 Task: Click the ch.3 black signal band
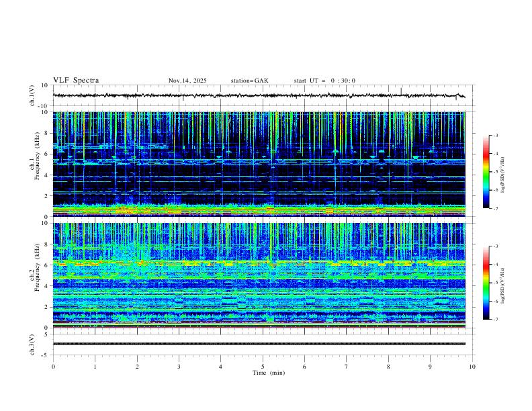point(259,344)
